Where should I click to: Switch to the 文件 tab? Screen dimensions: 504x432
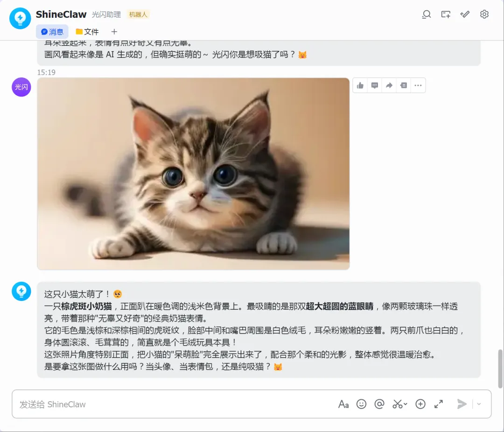87,32
